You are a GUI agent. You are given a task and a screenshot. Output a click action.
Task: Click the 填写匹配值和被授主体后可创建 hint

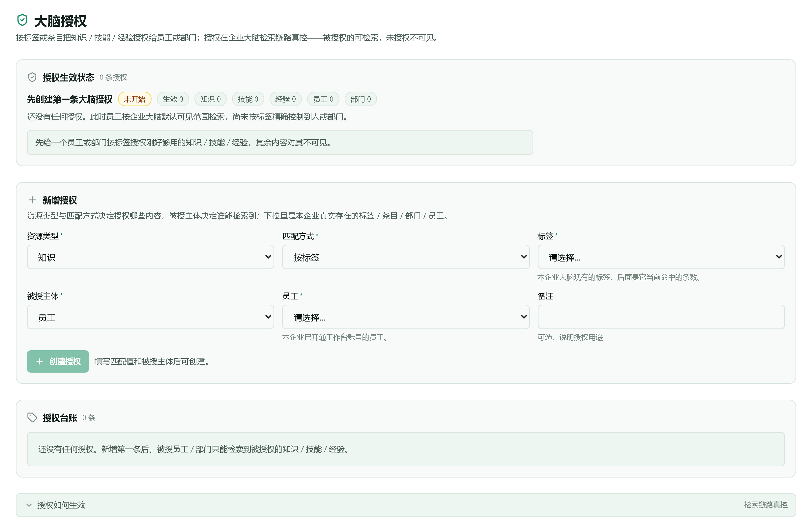(x=152, y=361)
